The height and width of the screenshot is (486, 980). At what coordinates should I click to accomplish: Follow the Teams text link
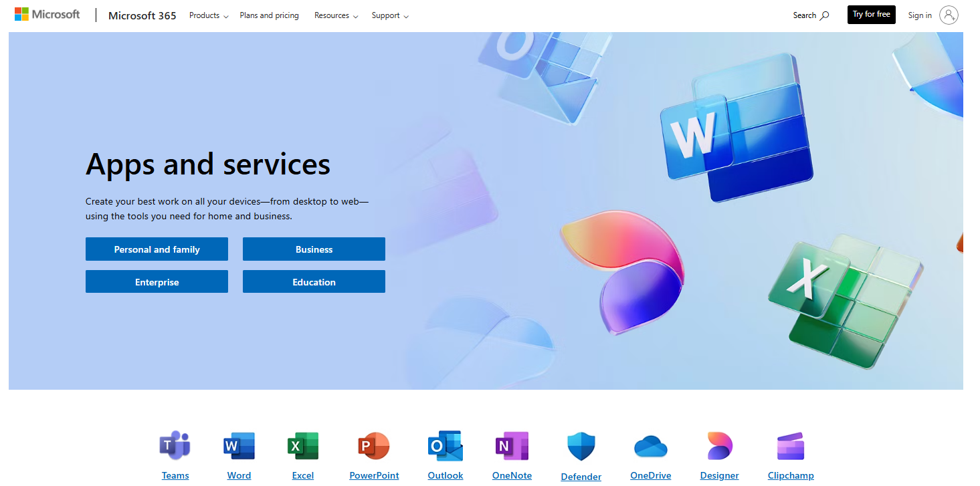175,475
